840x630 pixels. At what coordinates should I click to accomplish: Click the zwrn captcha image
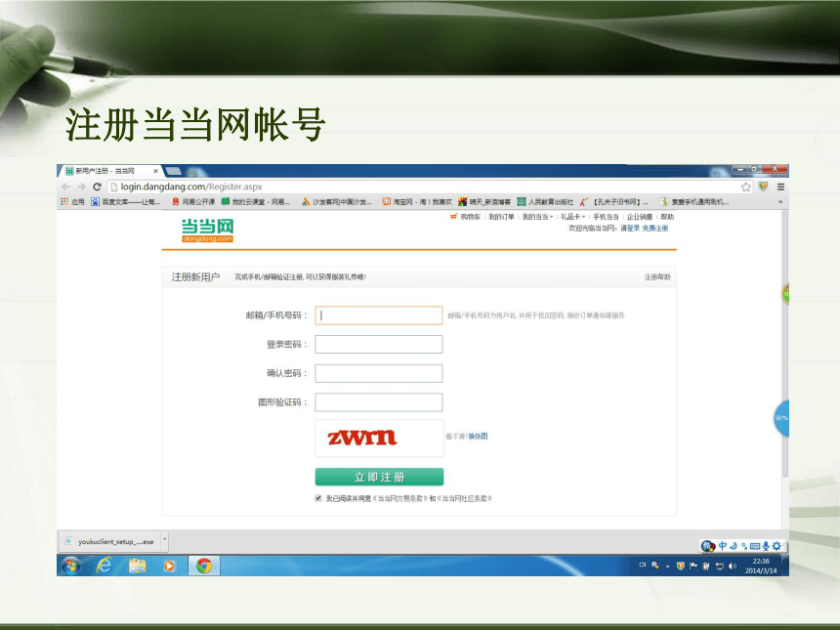coord(379,439)
